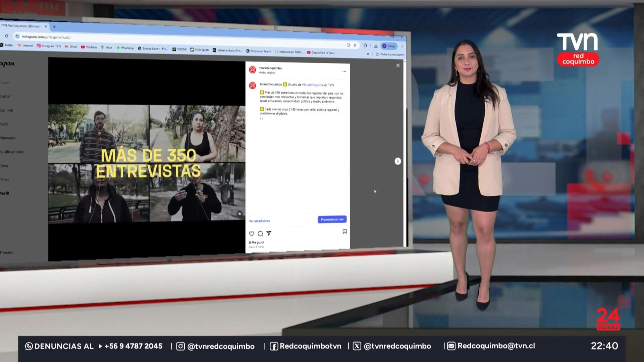Viewport: 644px width, 362px height.
Task: Save the post with the bookmark icon
Action: (x=344, y=232)
